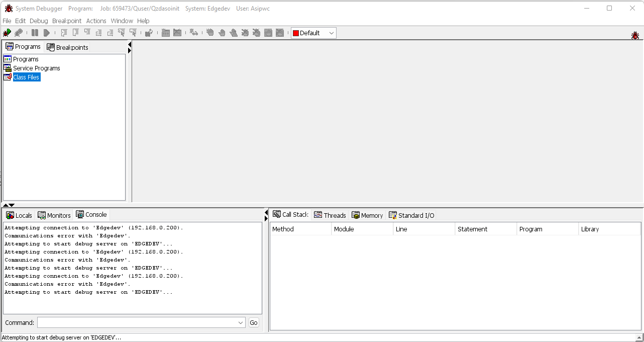This screenshot has width=644, height=342.
Task: Click the Method column header
Action: [300, 229]
